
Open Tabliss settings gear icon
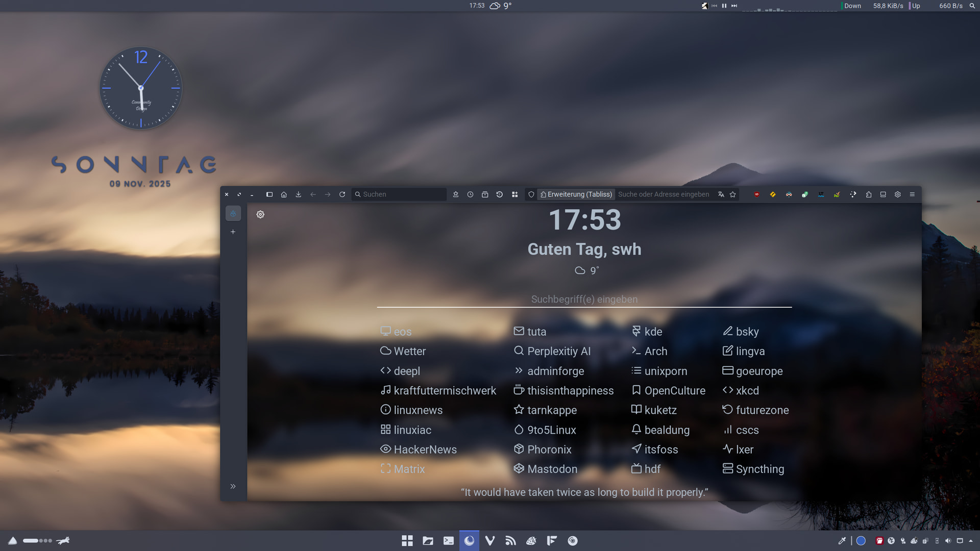point(260,214)
